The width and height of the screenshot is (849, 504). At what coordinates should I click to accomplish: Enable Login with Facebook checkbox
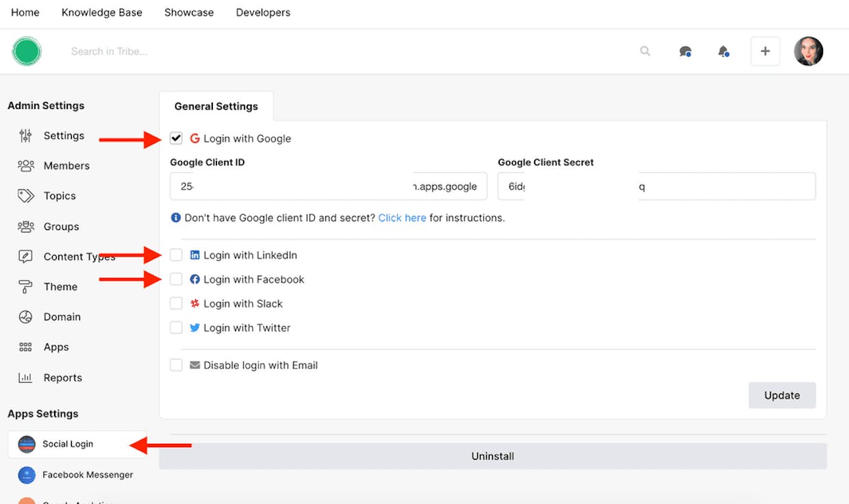(x=176, y=279)
